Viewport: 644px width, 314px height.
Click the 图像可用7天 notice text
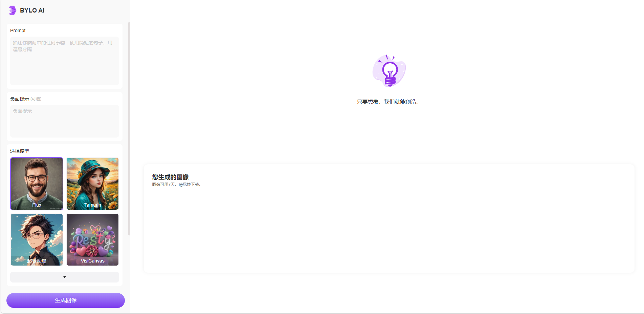[177, 185]
